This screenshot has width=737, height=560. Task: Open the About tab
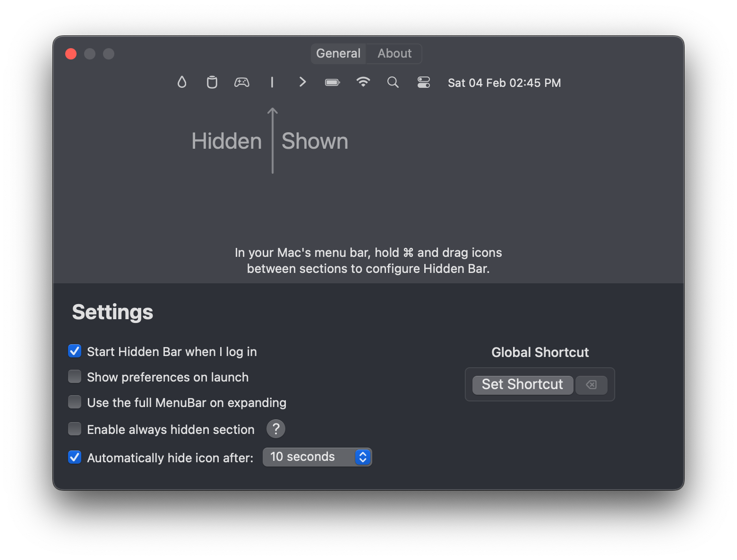point(394,53)
